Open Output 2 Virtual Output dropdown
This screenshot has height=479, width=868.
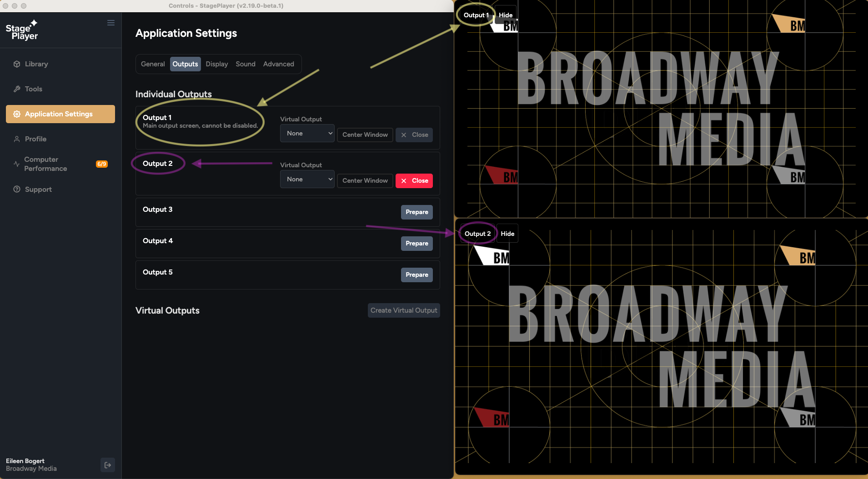point(307,179)
